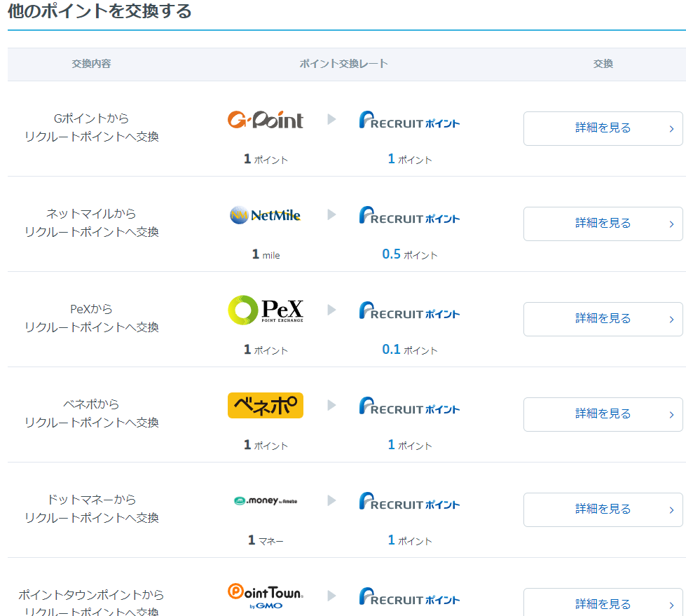This screenshot has height=616, width=686.
Task: Click the Recruit Point logo in the Gポイント row
Action: click(409, 121)
